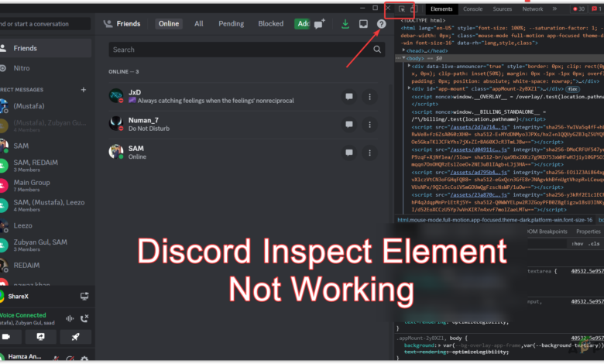Click Find or start a conversation box
This screenshot has height=364, width=604.
(45, 24)
